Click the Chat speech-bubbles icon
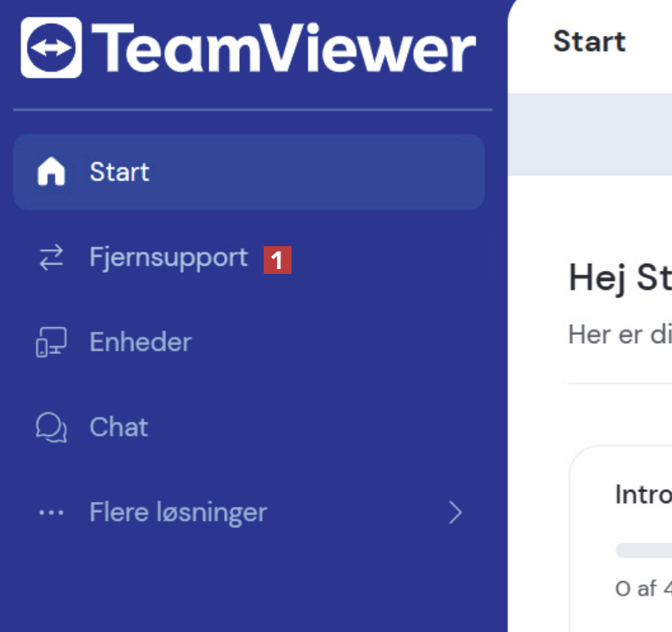 pyautogui.click(x=52, y=427)
